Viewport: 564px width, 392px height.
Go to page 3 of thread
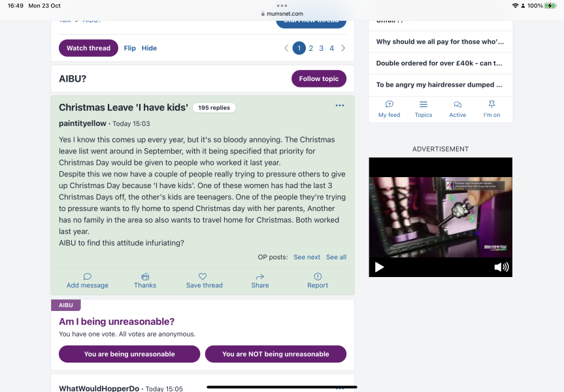point(322,48)
